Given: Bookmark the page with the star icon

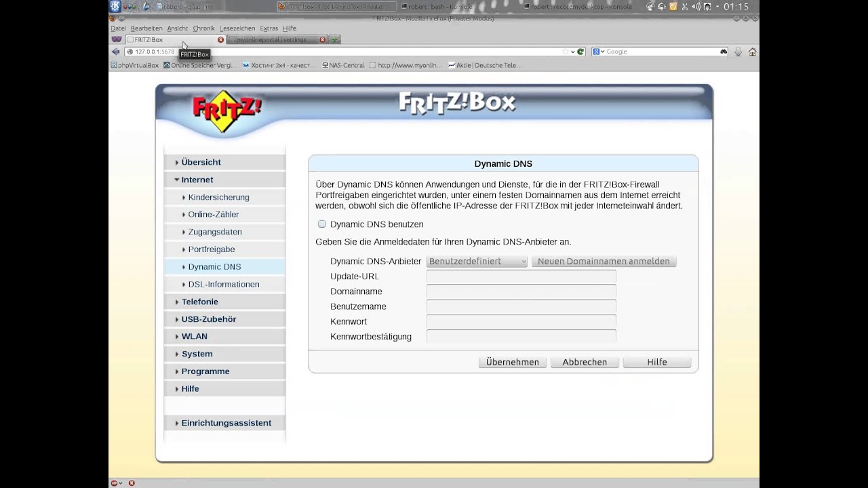Looking at the screenshot, I should [566, 52].
